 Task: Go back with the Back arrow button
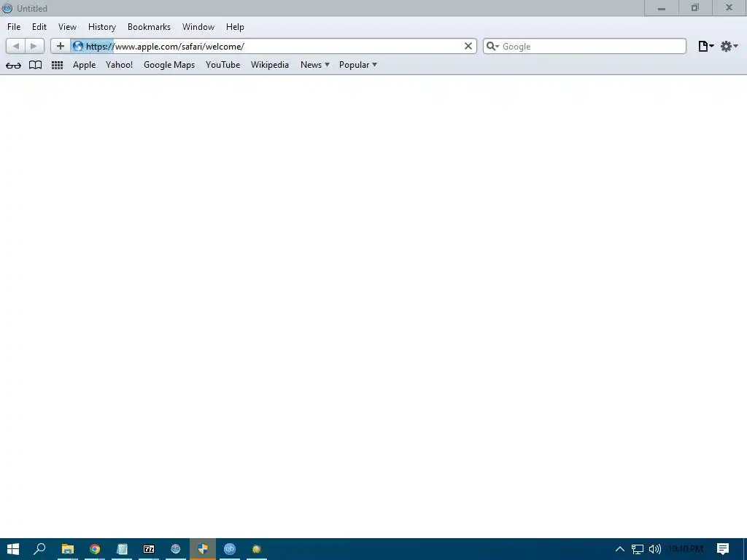(x=16, y=46)
